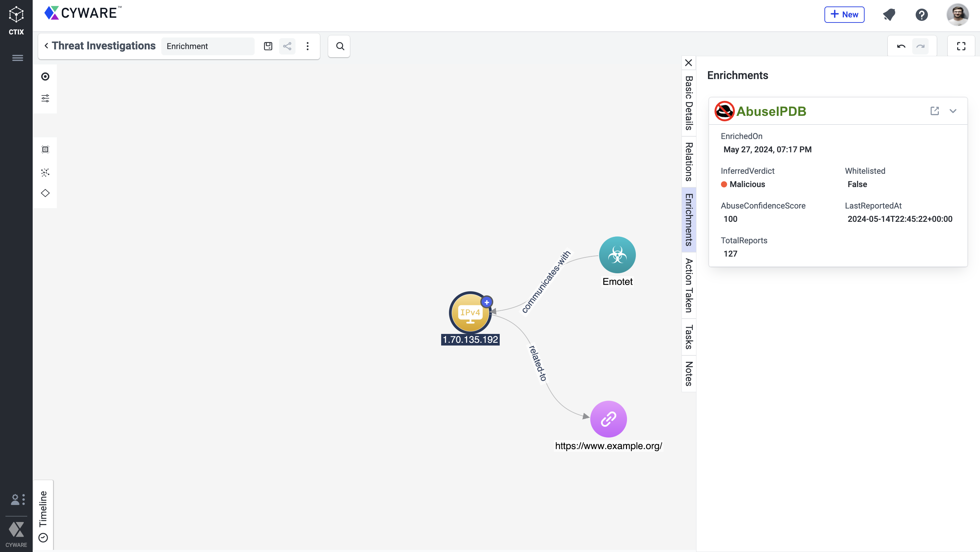This screenshot has width=980, height=552.
Task: Click the plus badge on IPv4 node
Action: (486, 302)
